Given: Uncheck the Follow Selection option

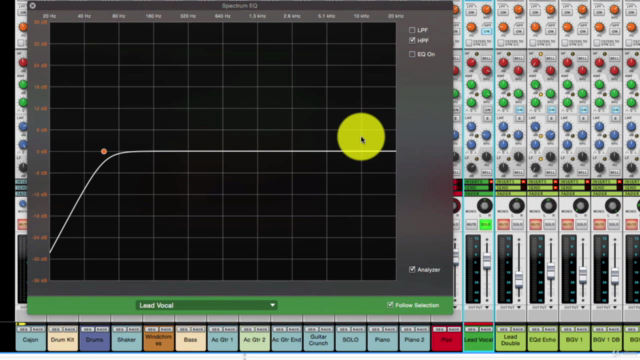Looking at the screenshot, I should pos(390,305).
